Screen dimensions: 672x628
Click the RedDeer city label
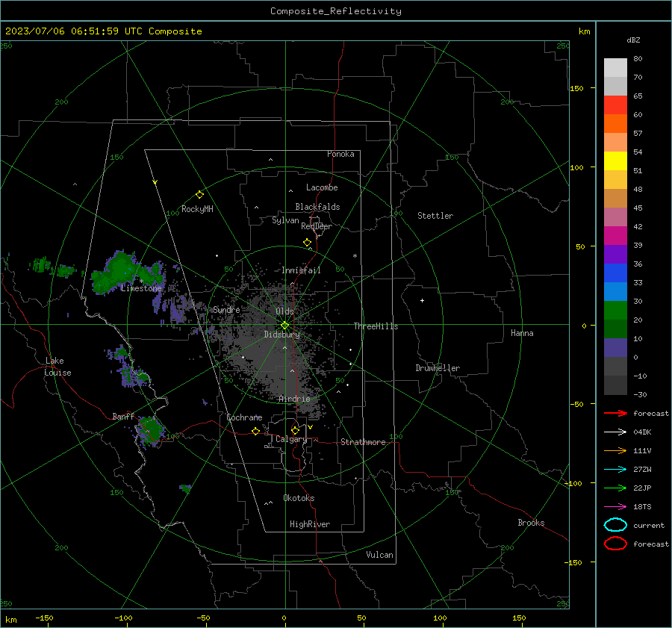coord(317,226)
